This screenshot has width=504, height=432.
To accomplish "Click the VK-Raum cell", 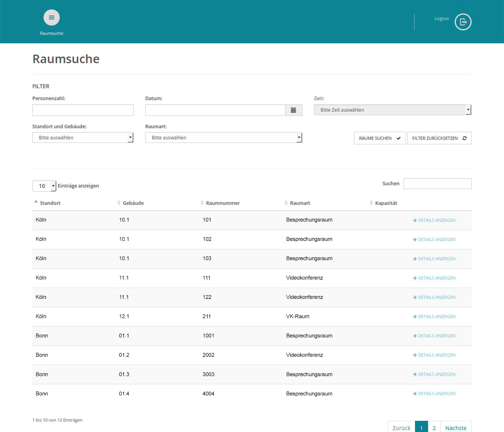I will 298,316.
